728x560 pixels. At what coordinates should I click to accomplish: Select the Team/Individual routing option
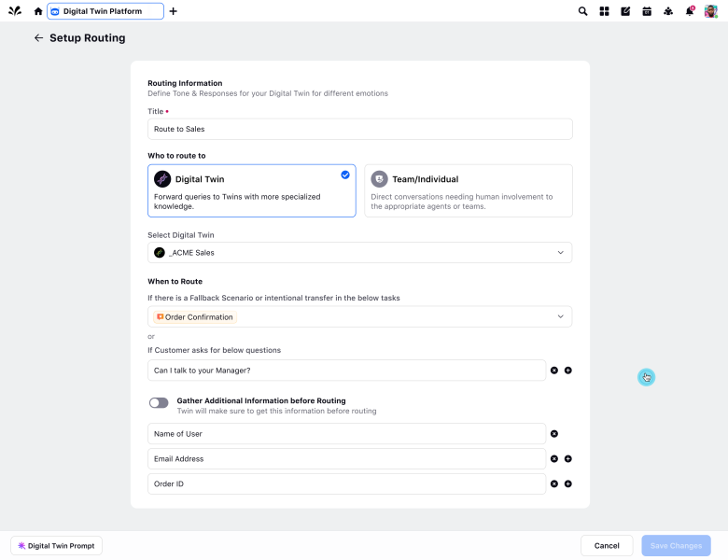[x=468, y=190]
